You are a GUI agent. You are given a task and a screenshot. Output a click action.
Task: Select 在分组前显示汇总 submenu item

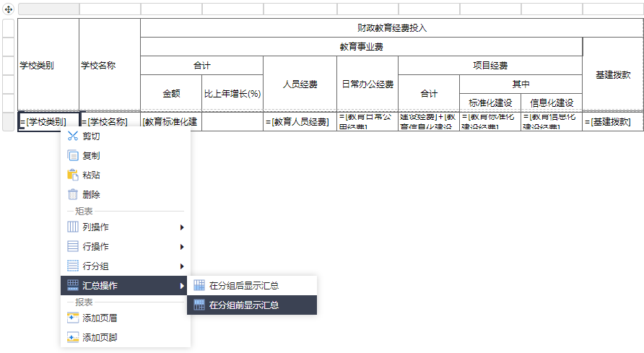(x=252, y=305)
